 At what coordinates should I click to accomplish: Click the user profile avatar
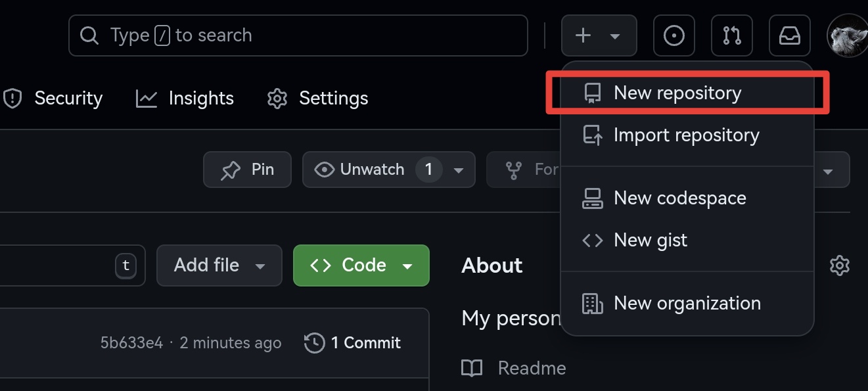[848, 35]
